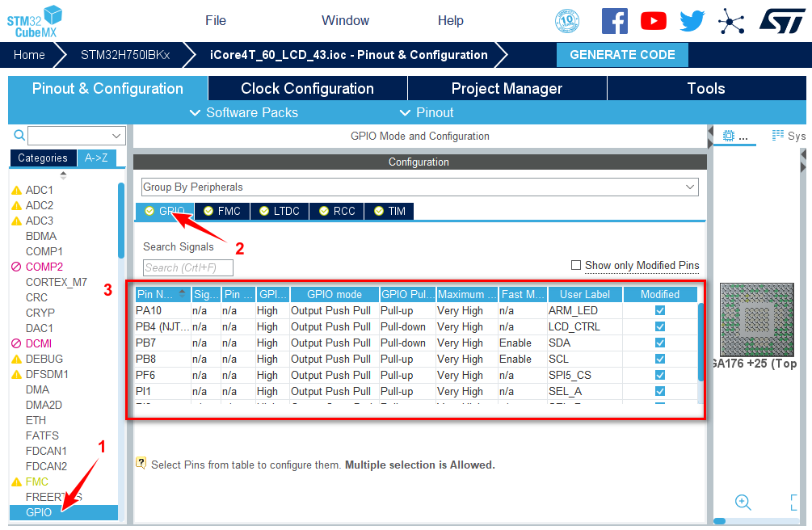Open the Facebook icon link
Screen dimensions: 812x530
(614, 21)
